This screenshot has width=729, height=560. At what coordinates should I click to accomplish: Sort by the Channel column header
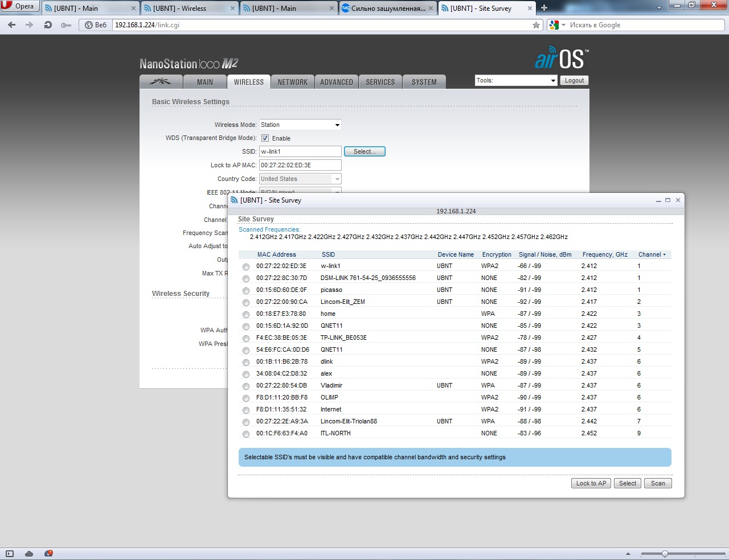click(652, 254)
